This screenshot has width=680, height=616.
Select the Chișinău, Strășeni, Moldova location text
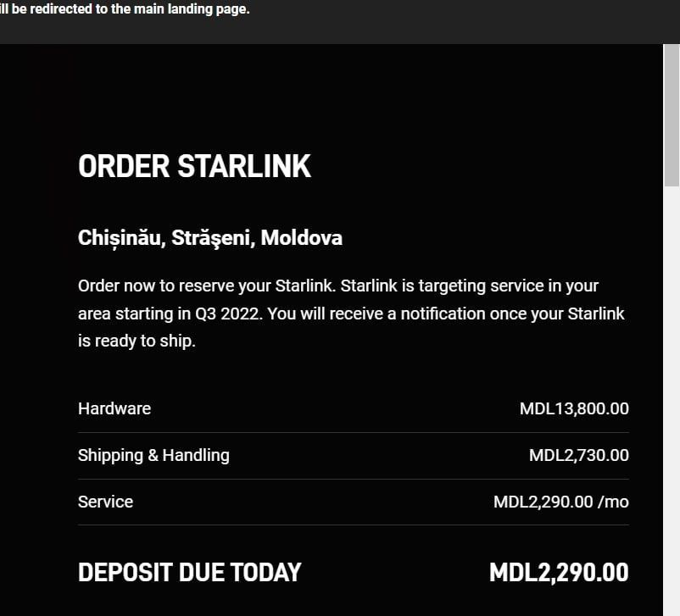209,238
